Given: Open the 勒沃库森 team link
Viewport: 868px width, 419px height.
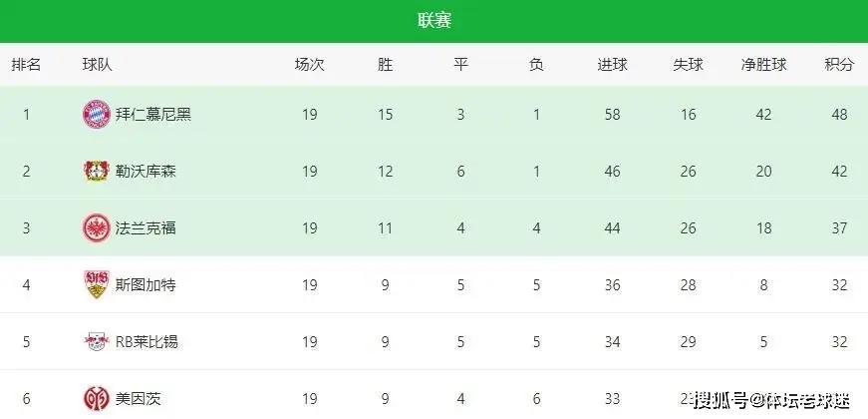Looking at the screenshot, I should click(143, 171).
